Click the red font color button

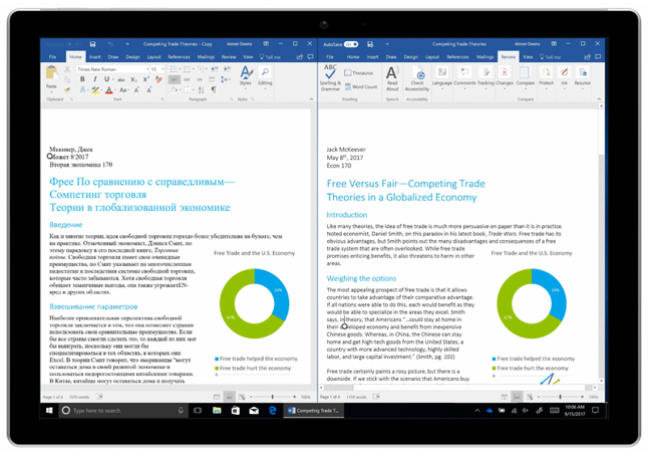pos(109,89)
